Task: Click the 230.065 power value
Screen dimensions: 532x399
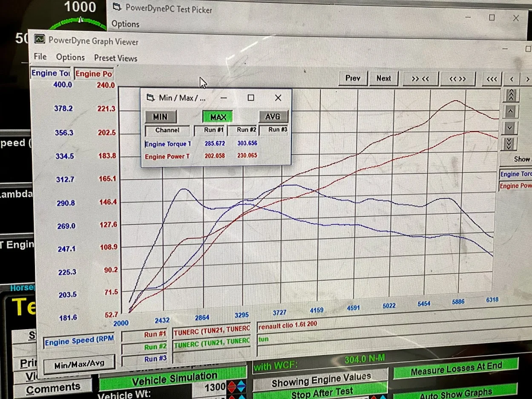Action: click(247, 155)
